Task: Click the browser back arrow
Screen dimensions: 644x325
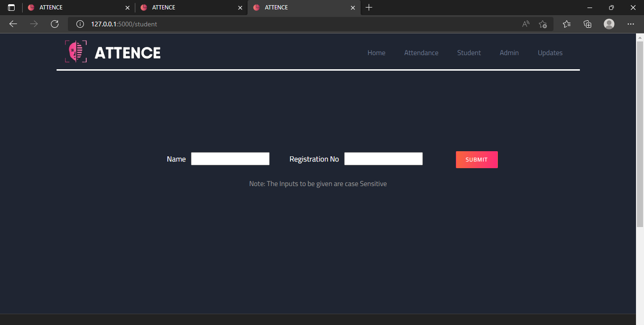Action: [x=13, y=24]
